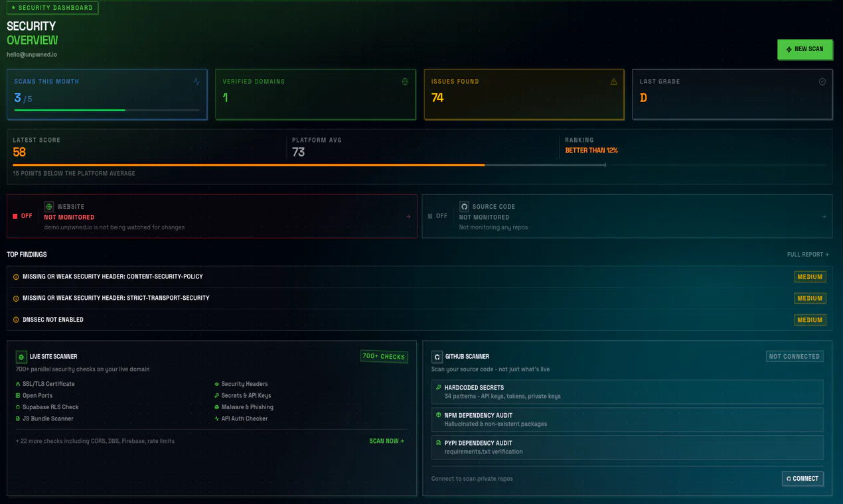The height and width of the screenshot is (504, 843).
Task: Open the Content-Security-Policy header finding
Action: (x=420, y=277)
